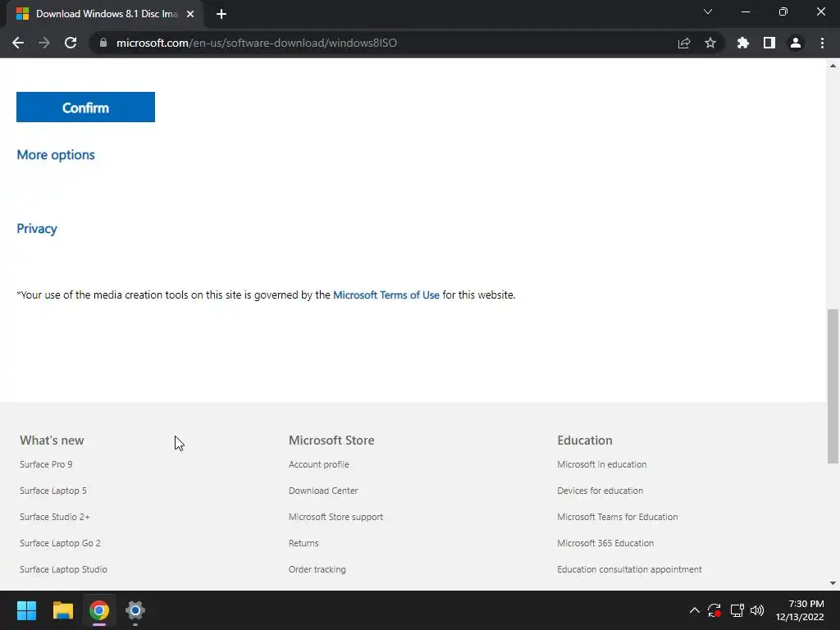The image size is (840, 630).
Task: Show hidden system tray icons chevron
Action: tap(694, 610)
